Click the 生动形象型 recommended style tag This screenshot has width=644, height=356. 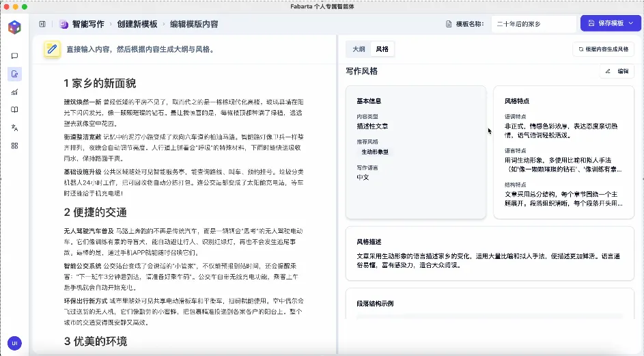point(374,152)
